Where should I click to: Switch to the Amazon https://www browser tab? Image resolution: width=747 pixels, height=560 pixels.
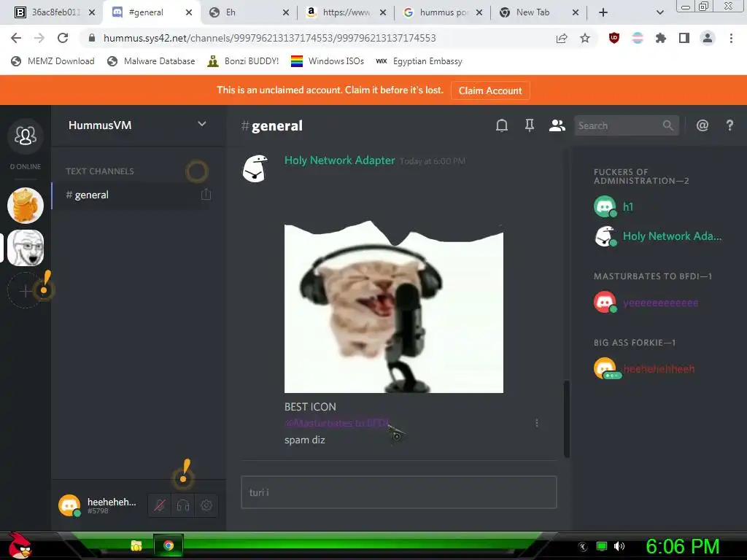(346, 12)
